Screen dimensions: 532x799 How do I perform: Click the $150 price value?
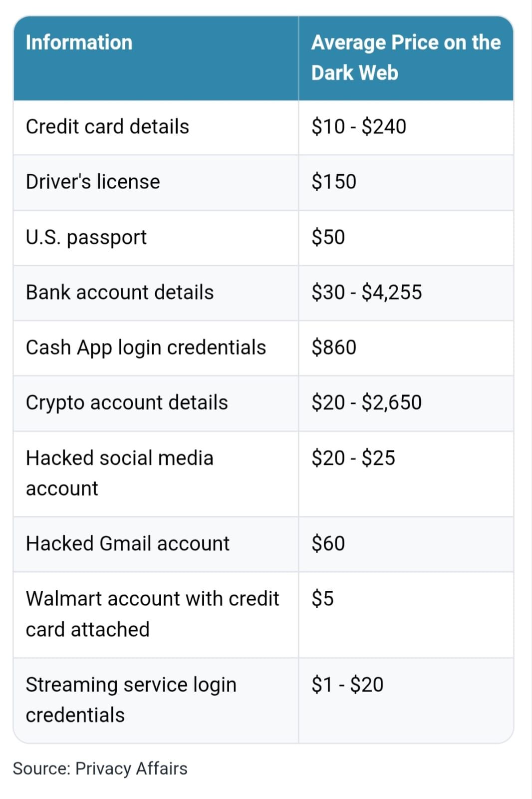[333, 182]
